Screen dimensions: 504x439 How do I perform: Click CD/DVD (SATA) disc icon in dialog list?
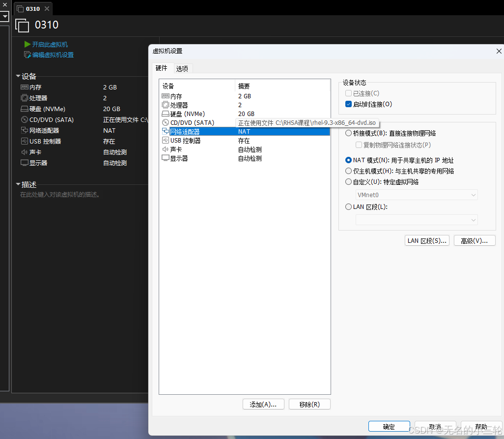(x=165, y=122)
